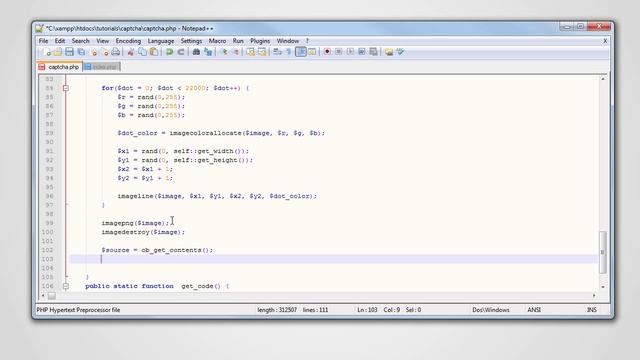Click the vertical scrollbar down arrow
640x360 pixels.
point(603,287)
